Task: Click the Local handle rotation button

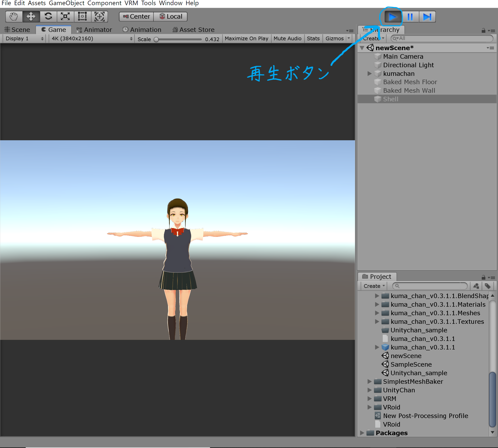Action: (x=171, y=16)
